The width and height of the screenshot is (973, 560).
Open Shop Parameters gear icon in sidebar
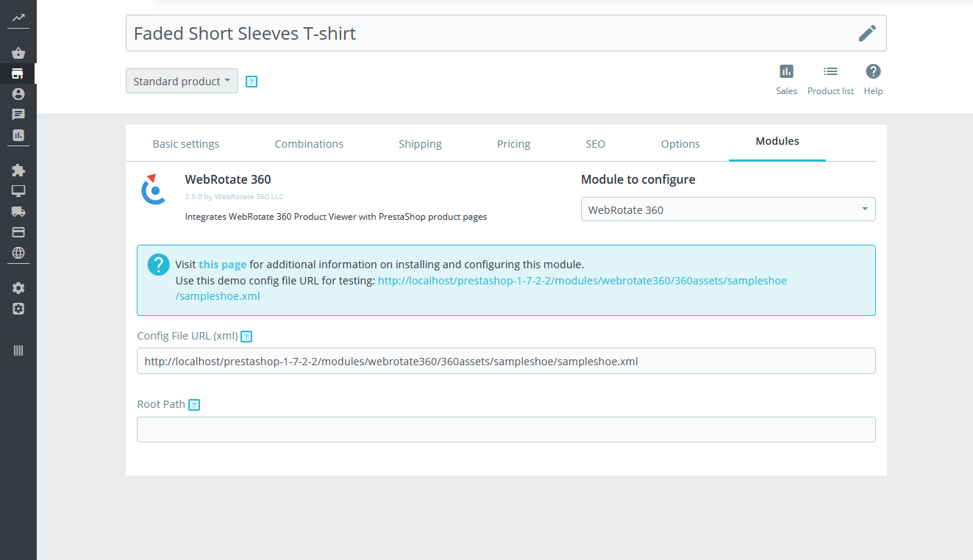click(x=18, y=288)
